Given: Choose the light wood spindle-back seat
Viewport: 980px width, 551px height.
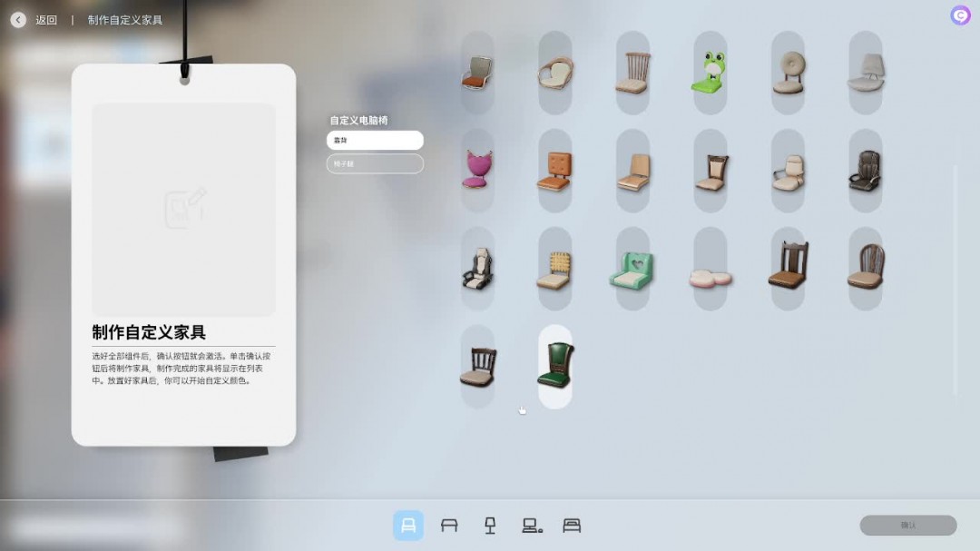Looking at the screenshot, I should click(632, 73).
